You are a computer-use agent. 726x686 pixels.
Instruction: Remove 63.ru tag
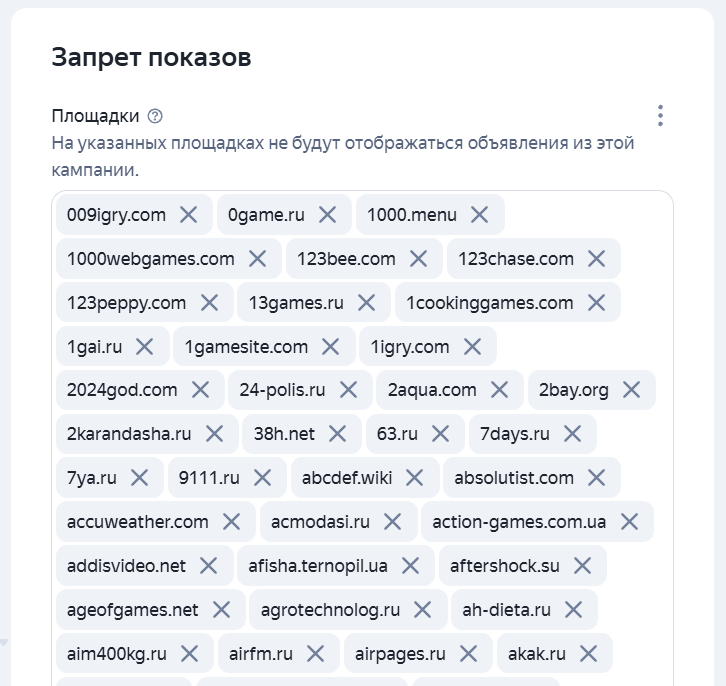(440, 434)
